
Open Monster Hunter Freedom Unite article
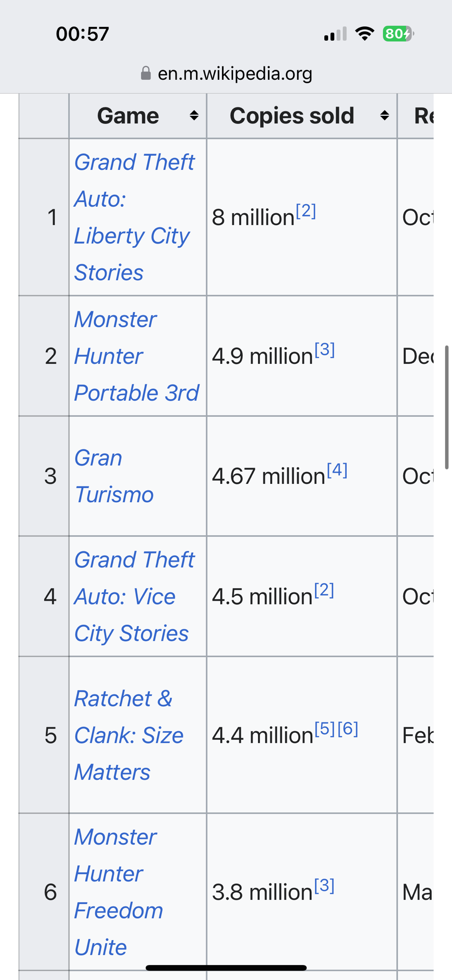(x=118, y=892)
